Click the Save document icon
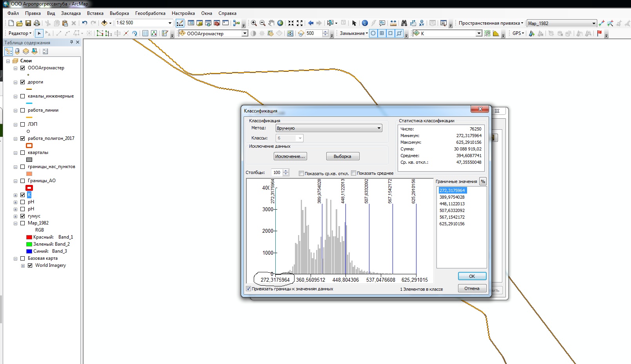Viewport: 631px width, 364px height. coord(28,23)
